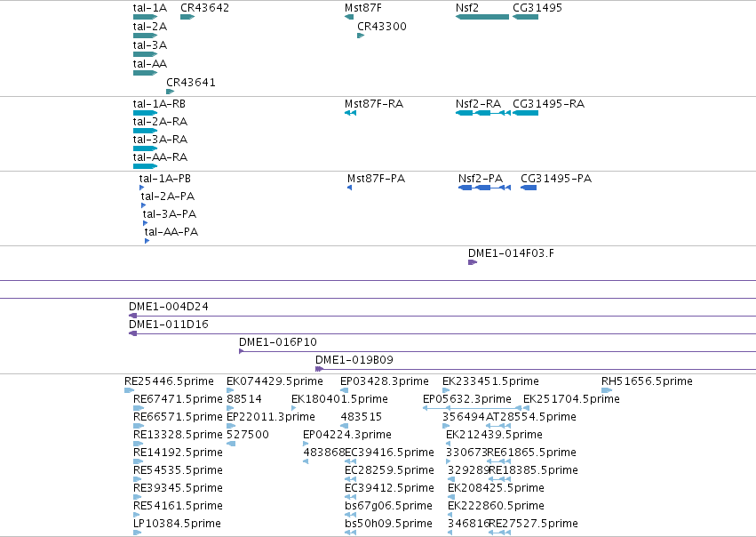This screenshot has width=756, height=537.
Task: Click the DME1-014F03.F feature
Action: pyautogui.click(x=473, y=262)
